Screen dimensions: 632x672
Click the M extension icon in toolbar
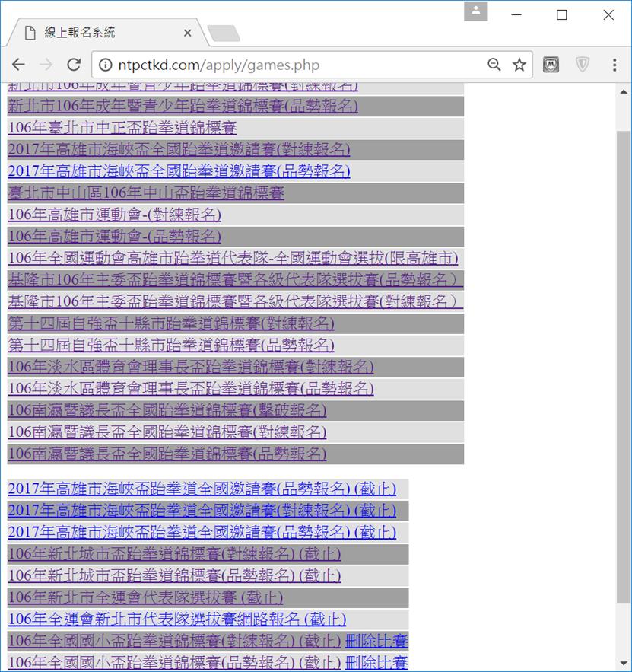pos(551,65)
